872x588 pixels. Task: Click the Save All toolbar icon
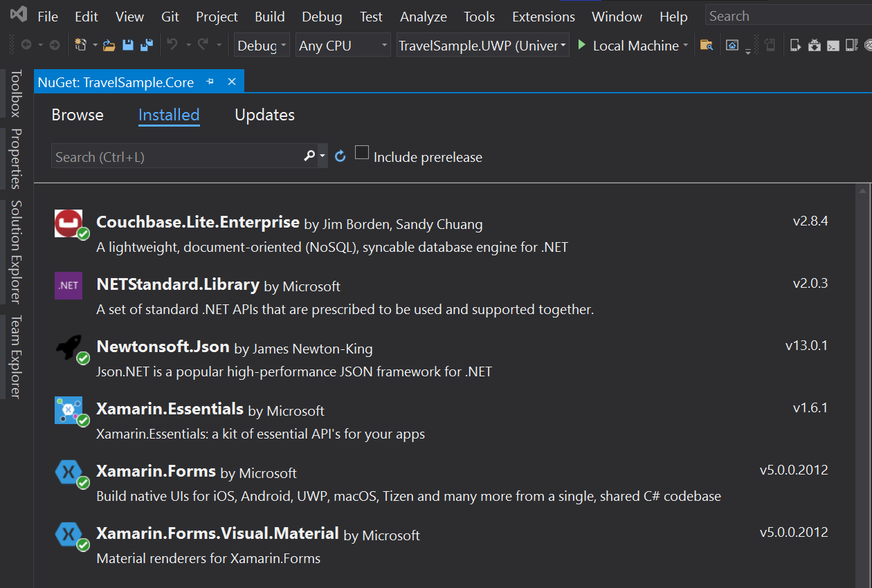point(146,46)
